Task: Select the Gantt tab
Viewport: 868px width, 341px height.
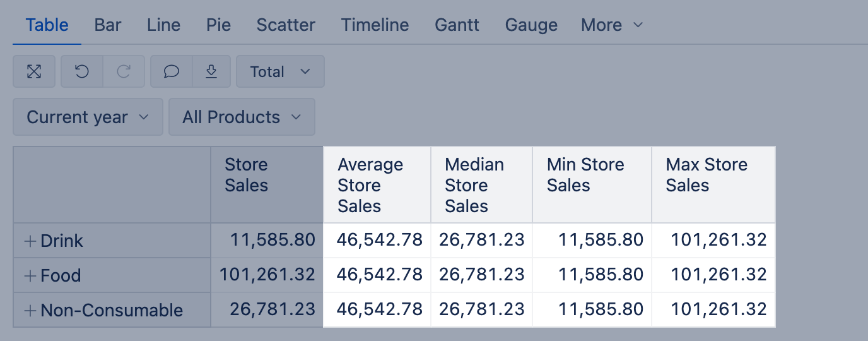Action: 457,25
